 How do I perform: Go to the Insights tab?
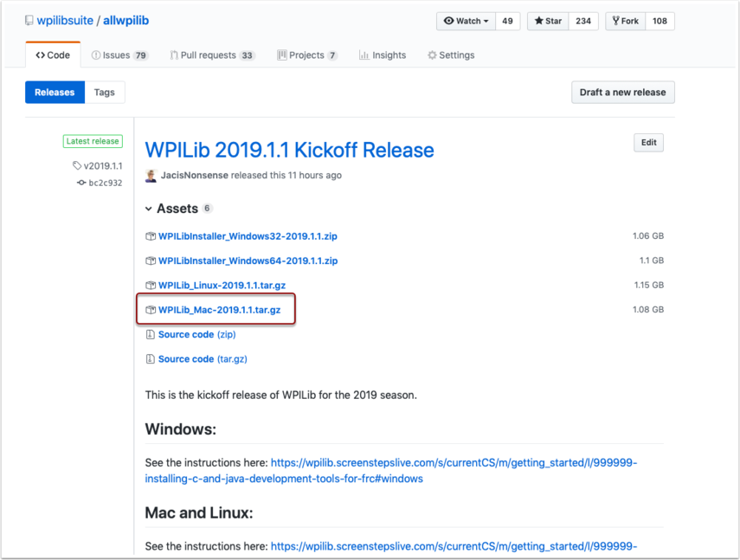tap(382, 55)
